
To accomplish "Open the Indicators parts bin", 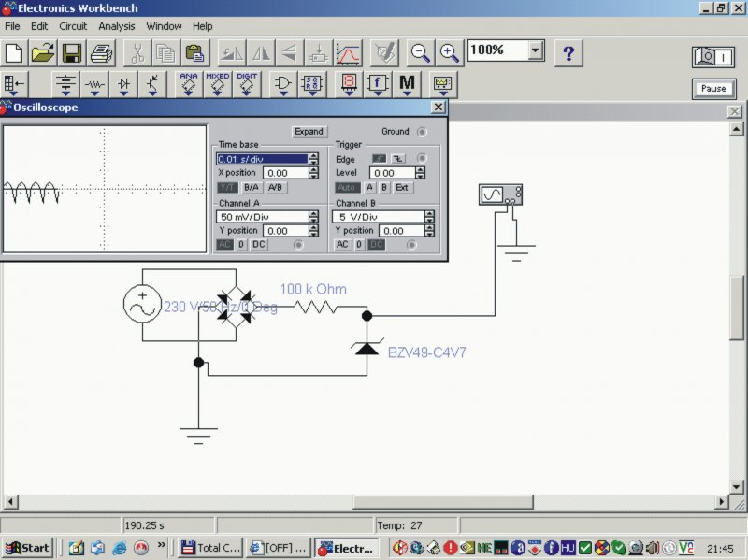I will click(349, 84).
